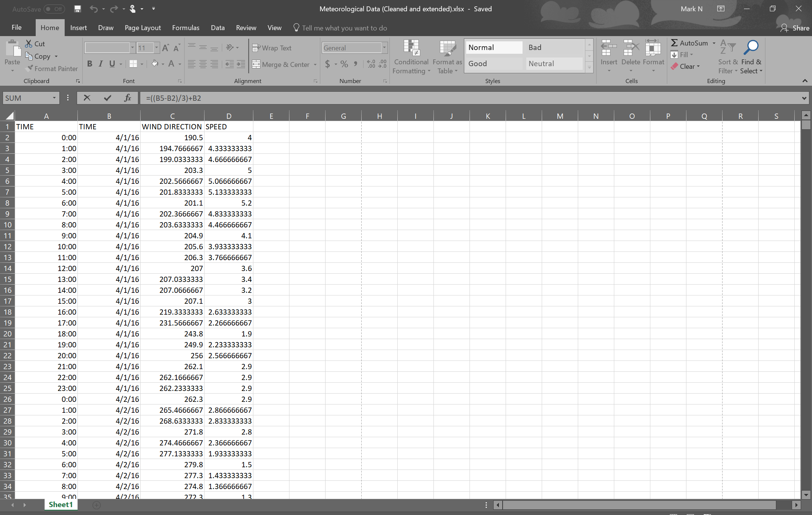The image size is (812, 515).
Task: Click Accounting Number Format dollar icon
Action: 327,64
